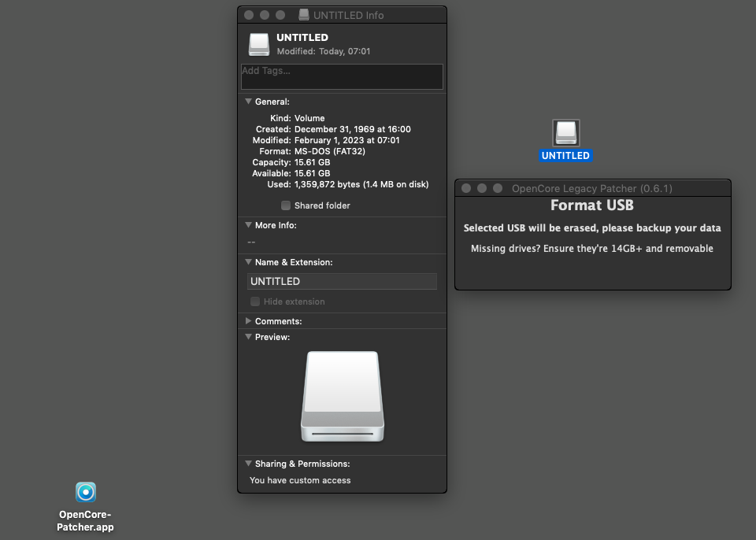
Task: Collapse the Sharing & Permissions section
Action: pos(248,464)
